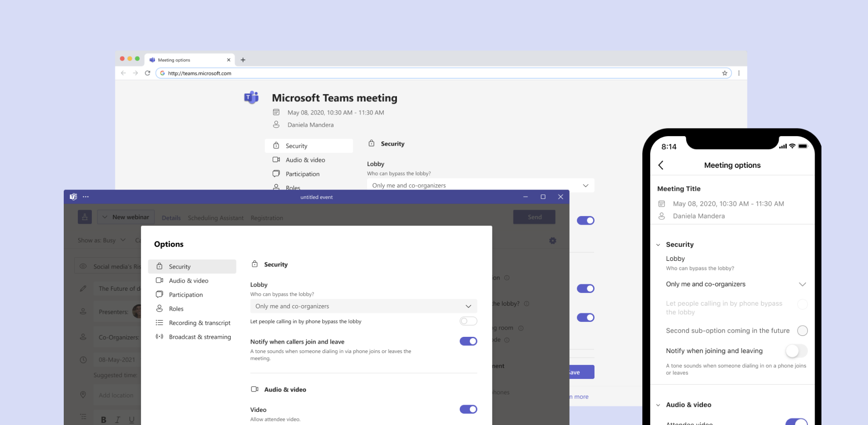Click the browser back arrow
Viewport: 868px width, 425px height.
coord(123,73)
